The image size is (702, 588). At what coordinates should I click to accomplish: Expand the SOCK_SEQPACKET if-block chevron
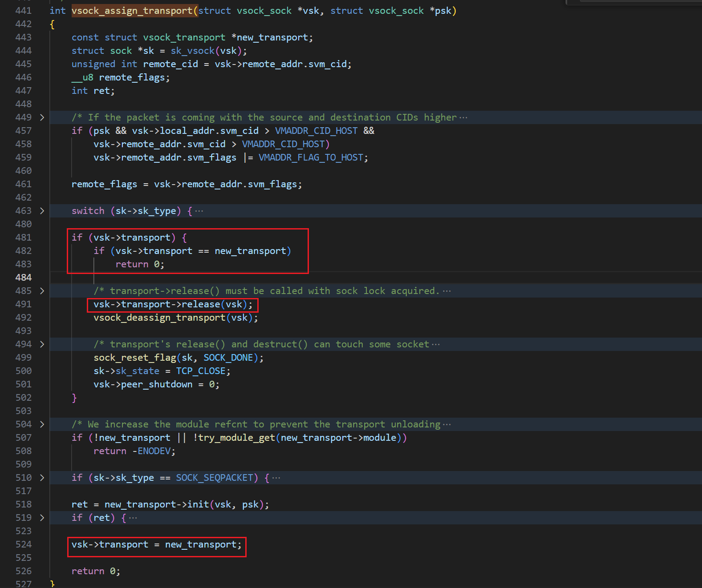click(x=42, y=478)
